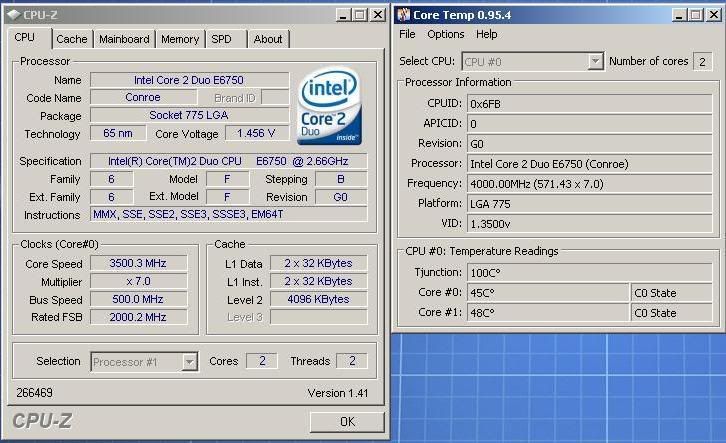
Task: Open the Mainboard tab
Action: pyautogui.click(x=124, y=39)
